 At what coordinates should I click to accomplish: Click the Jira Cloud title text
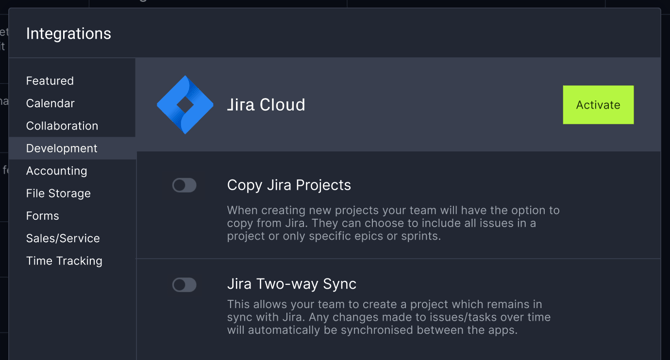click(x=266, y=105)
